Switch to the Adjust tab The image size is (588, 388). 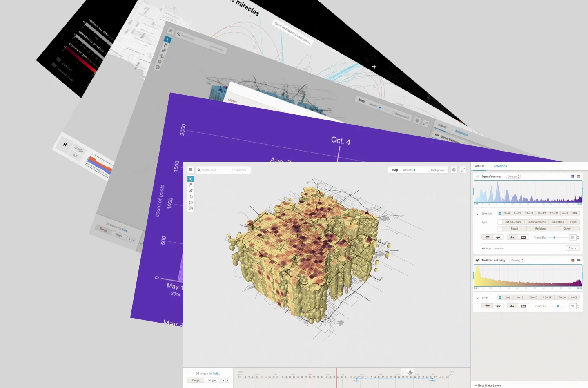(x=479, y=166)
